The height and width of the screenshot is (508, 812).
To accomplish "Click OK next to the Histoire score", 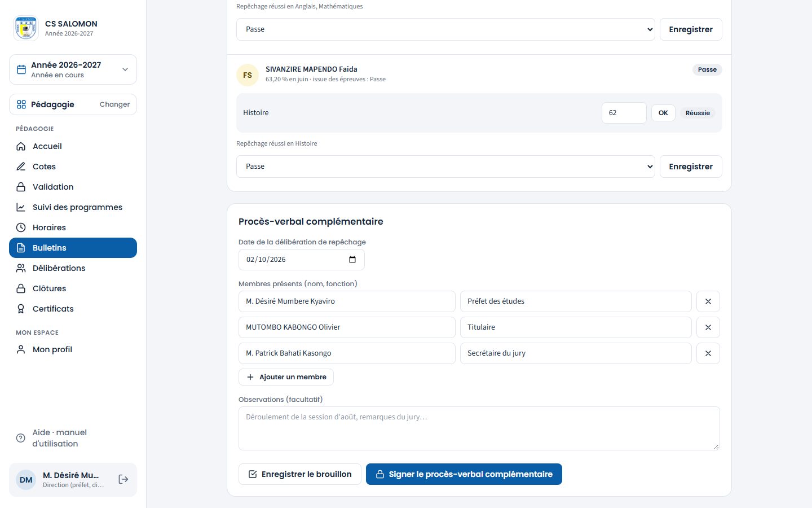I will (x=663, y=113).
